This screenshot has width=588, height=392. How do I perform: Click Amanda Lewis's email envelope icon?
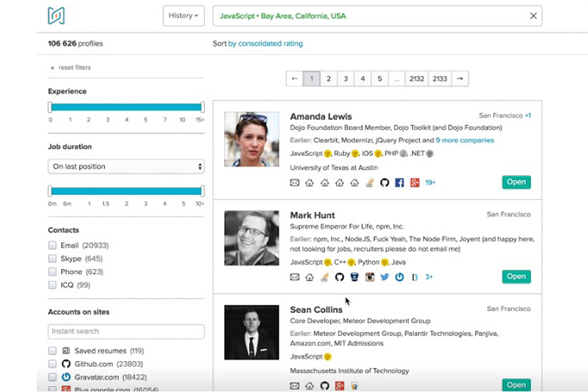click(295, 183)
